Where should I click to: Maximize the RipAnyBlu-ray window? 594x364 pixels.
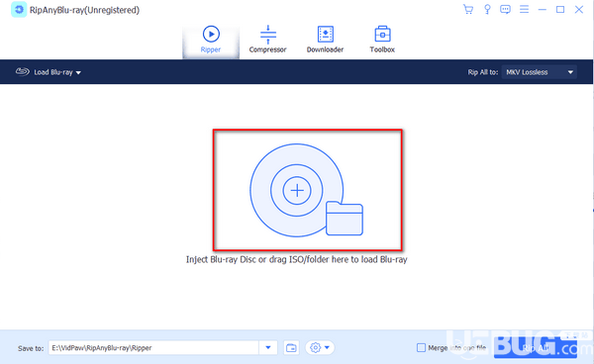click(x=560, y=10)
